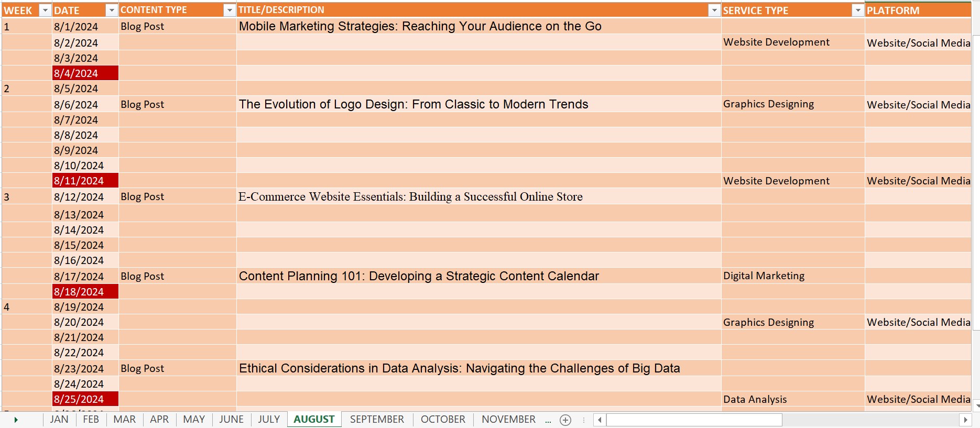Select the Evolution of Logo Design title cell
The width and height of the screenshot is (980, 428).
pyautogui.click(x=478, y=104)
